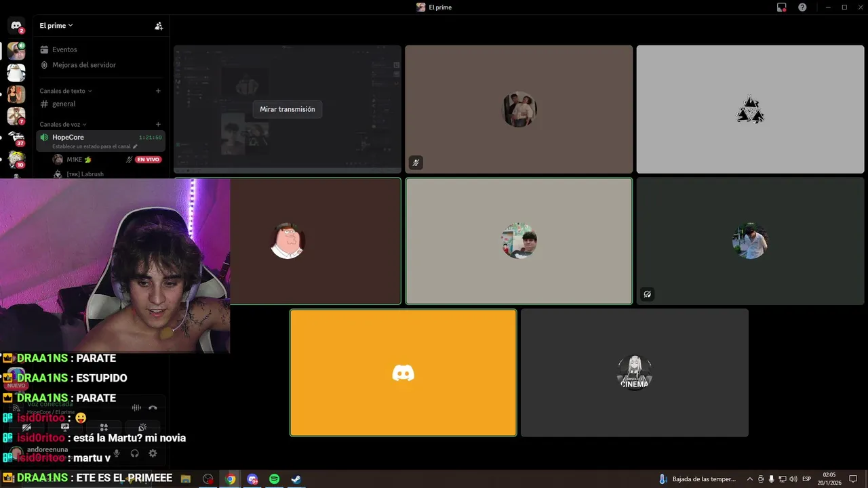Toggle noise suppression waveform icon
This screenshot has height=488, width=868.
point(136,407)
